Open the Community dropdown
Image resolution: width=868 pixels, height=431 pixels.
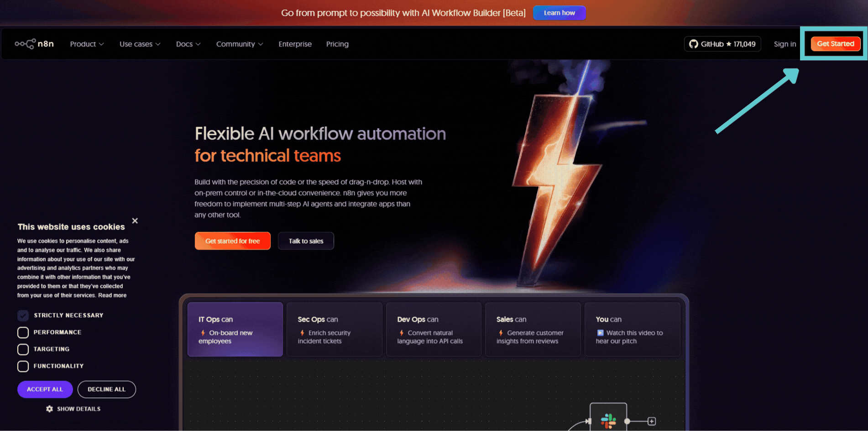click(x=240, y=44)
